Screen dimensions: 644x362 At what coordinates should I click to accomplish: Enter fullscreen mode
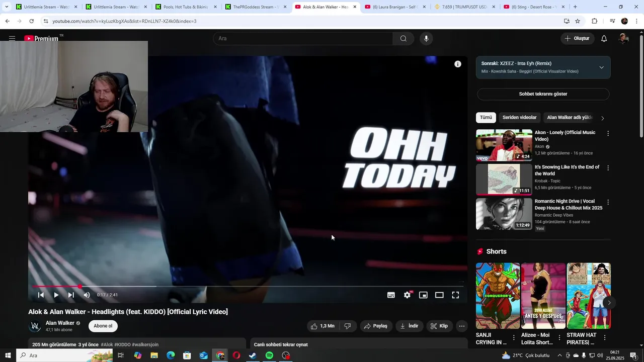(455, 295)
